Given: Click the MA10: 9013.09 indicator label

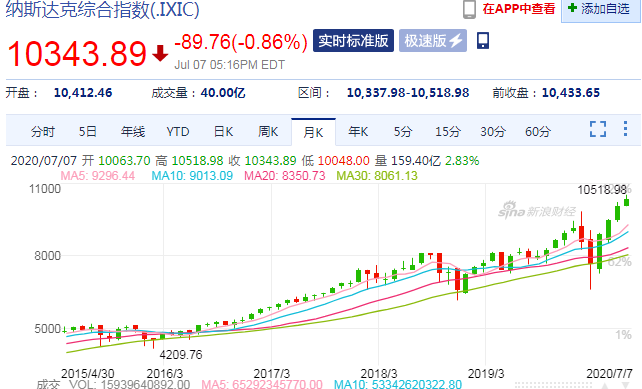Looking at the screenshot, I should [192, 176].
